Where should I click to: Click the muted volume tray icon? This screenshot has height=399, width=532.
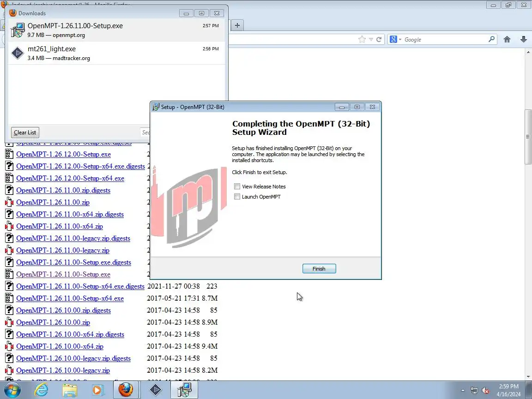click(x=485, y=391)
